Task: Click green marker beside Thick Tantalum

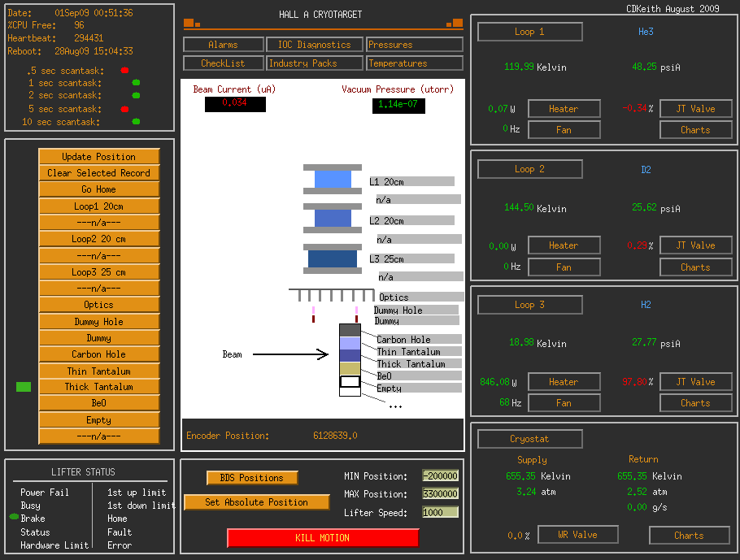Action: (x=24, y=387)
